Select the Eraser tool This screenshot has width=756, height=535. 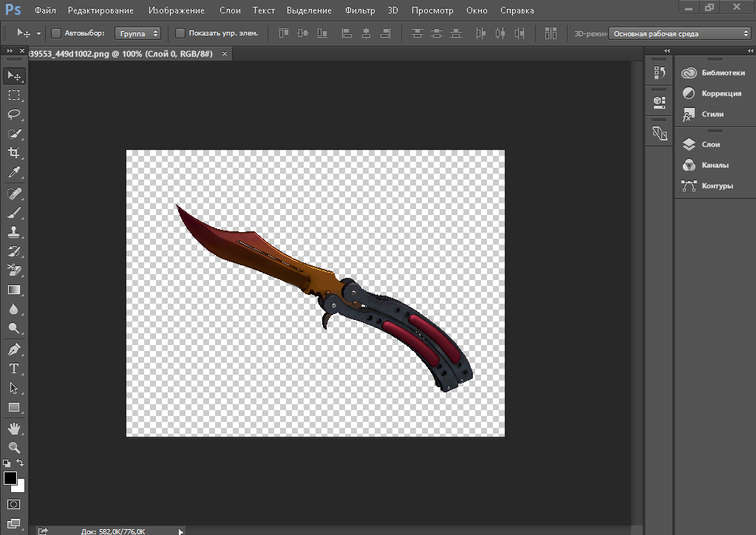tap(14, 270)
